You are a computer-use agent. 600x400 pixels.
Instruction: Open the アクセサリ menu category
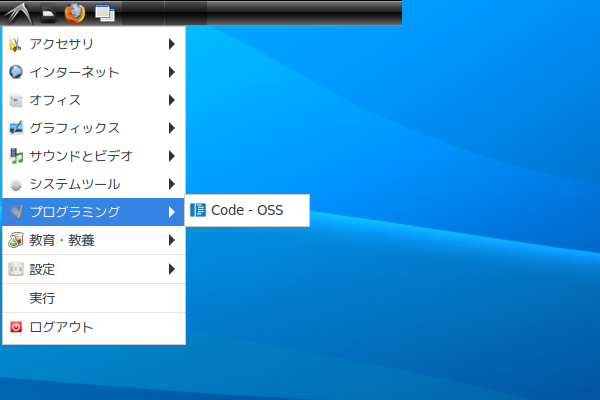94,44
